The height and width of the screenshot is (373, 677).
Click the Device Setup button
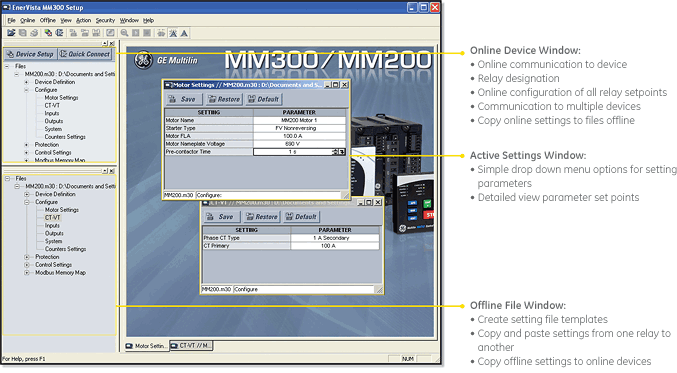[x=30, y=54]
